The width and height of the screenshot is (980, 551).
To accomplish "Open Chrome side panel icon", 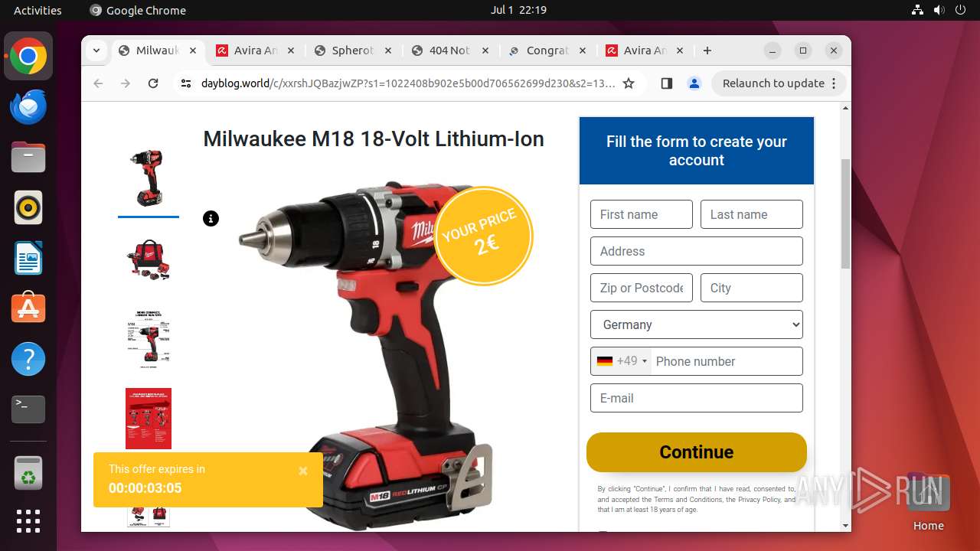I will [666, 83].
